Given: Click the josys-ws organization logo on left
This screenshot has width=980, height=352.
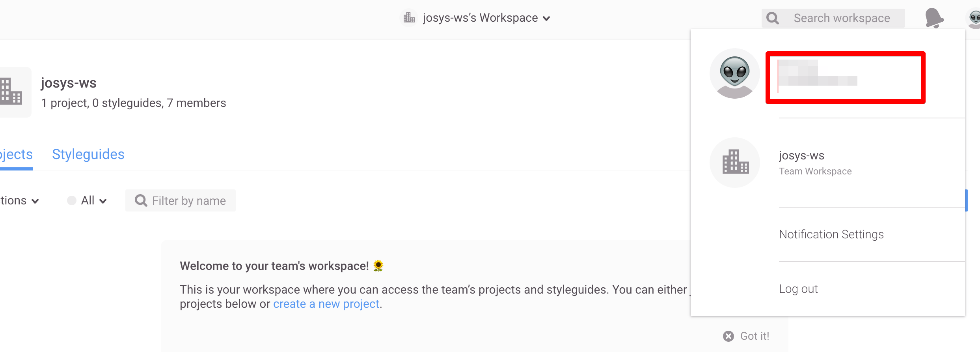Looking at the screenshot, I should point(12,92).
